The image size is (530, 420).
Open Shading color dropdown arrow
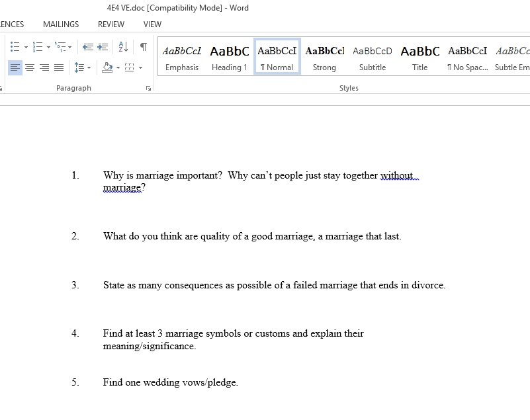tap(118, 68)
